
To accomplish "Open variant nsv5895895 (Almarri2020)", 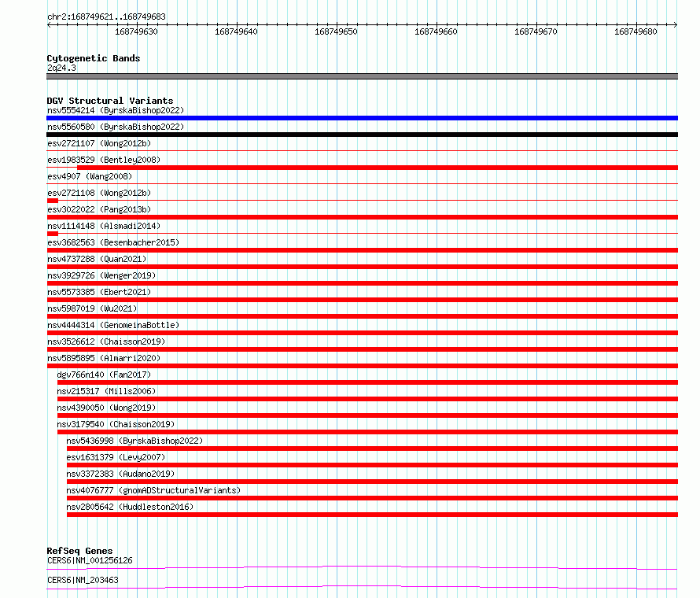I will [104, 358].
